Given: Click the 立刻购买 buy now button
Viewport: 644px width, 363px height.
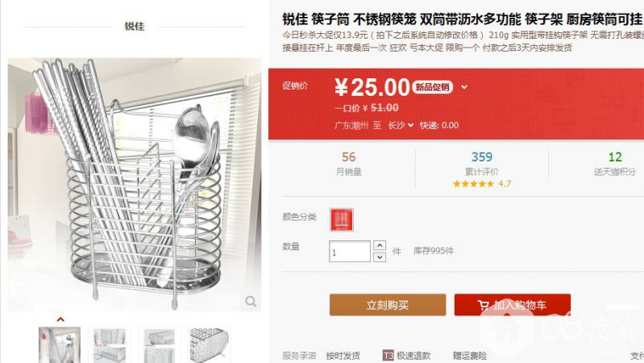Looking at the screenshot, I should tap(388, 305).
